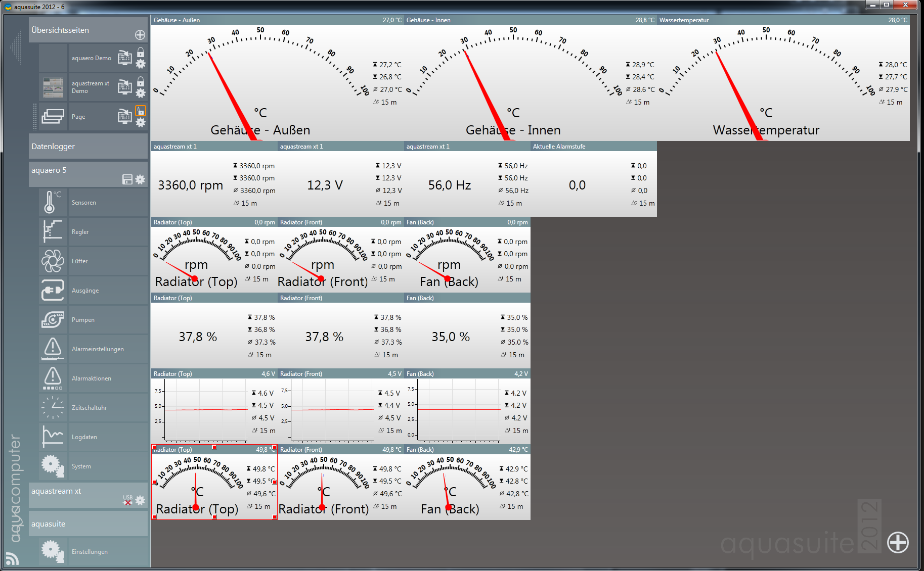924x571 pixels.
Task: Select the Wassertemperatur gauge widget
Action: (x=783, y=78)
